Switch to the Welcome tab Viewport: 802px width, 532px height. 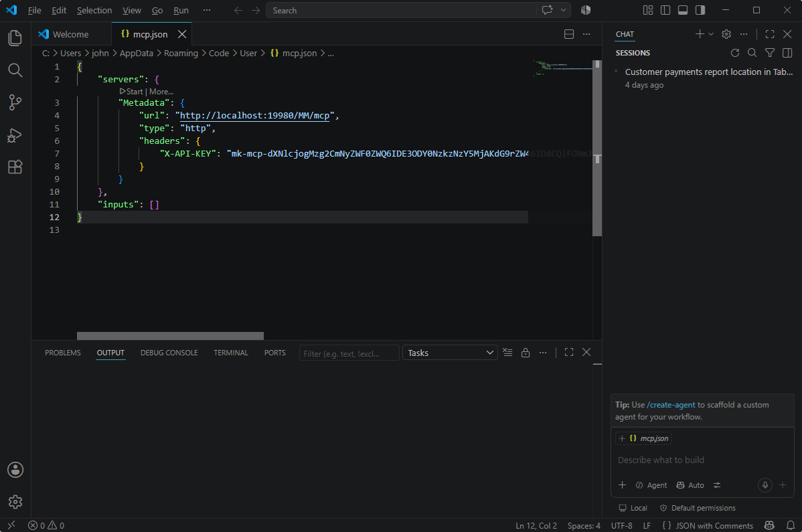tap(71, 34)
